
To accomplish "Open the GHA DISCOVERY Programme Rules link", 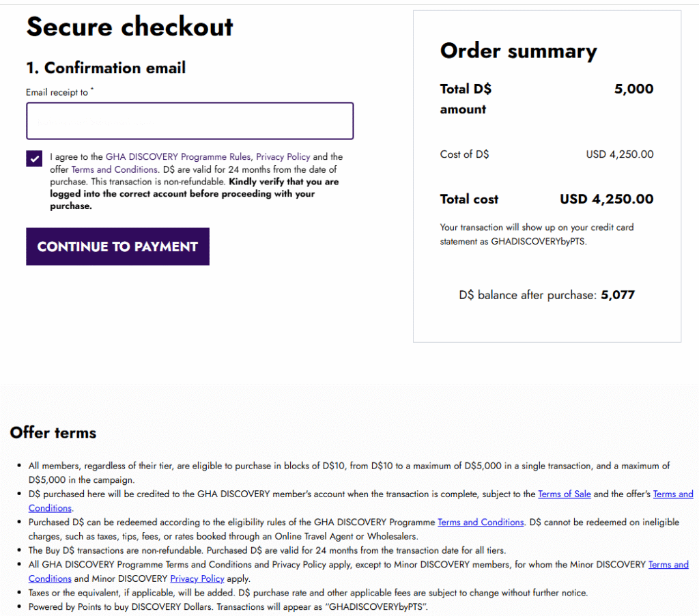I will click(178, 157).
